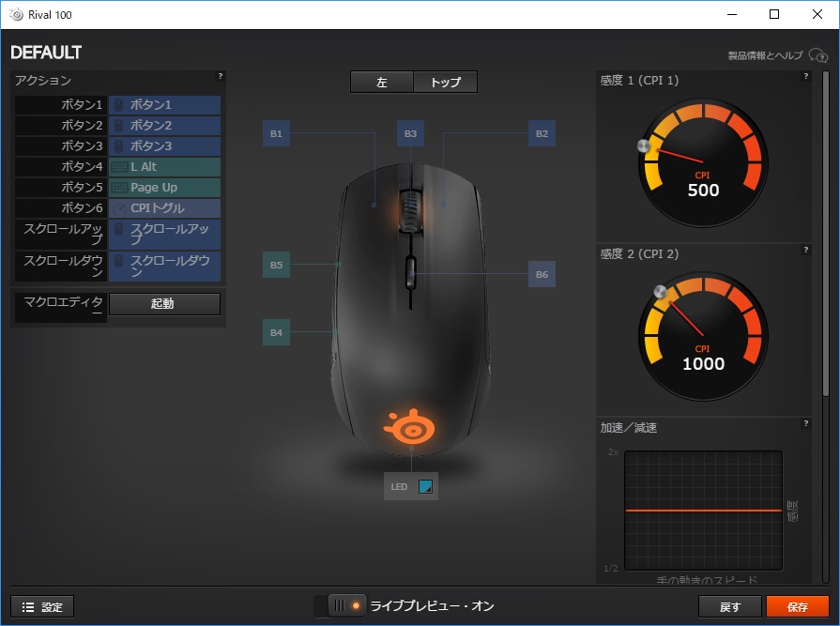This screenshot has height=626, width=840.
Task: Select the B1 button marker
Action: 277,133
